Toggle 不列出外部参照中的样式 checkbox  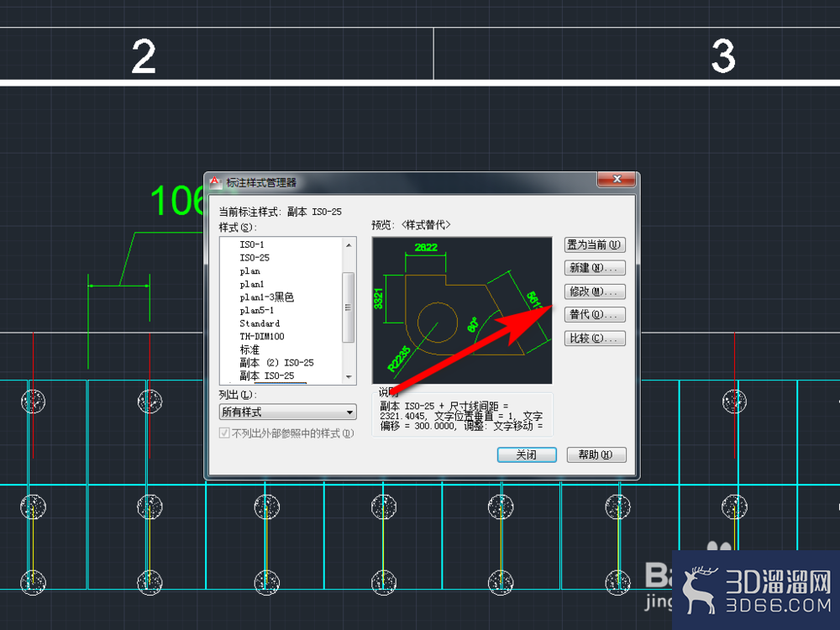click(x=225, y=433)
